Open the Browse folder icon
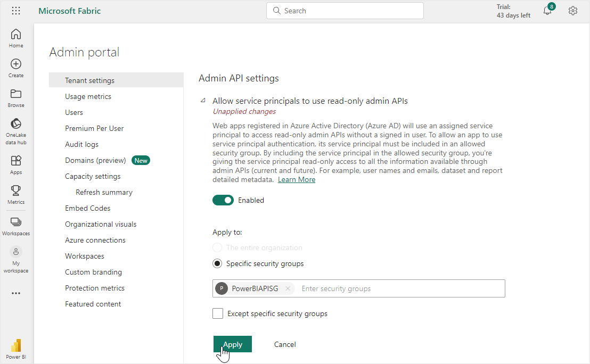The width and height of the screenshot is (590, 364). tap(16, 97)
